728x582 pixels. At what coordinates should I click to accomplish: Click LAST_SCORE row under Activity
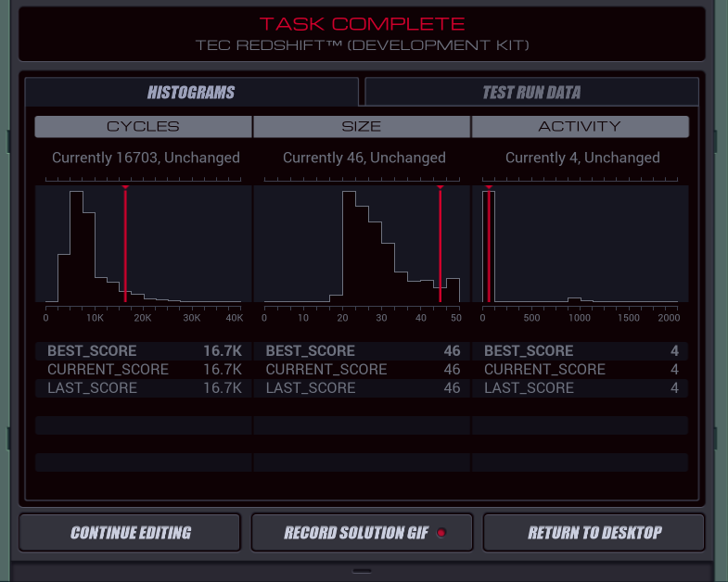580,388
